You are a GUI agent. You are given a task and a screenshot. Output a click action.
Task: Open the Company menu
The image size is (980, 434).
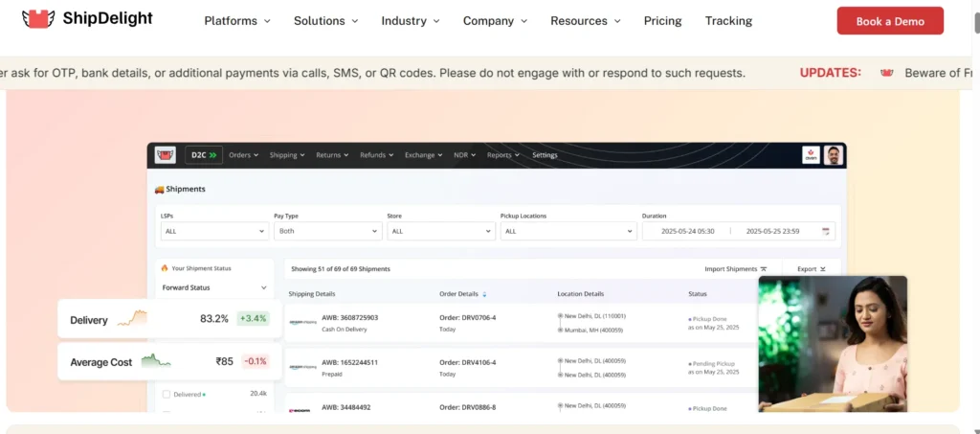click(x=495, y=21)
